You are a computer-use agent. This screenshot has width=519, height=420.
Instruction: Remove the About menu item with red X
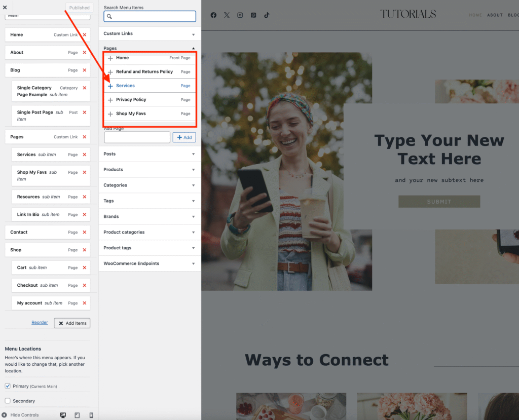(x=85, y=52)
